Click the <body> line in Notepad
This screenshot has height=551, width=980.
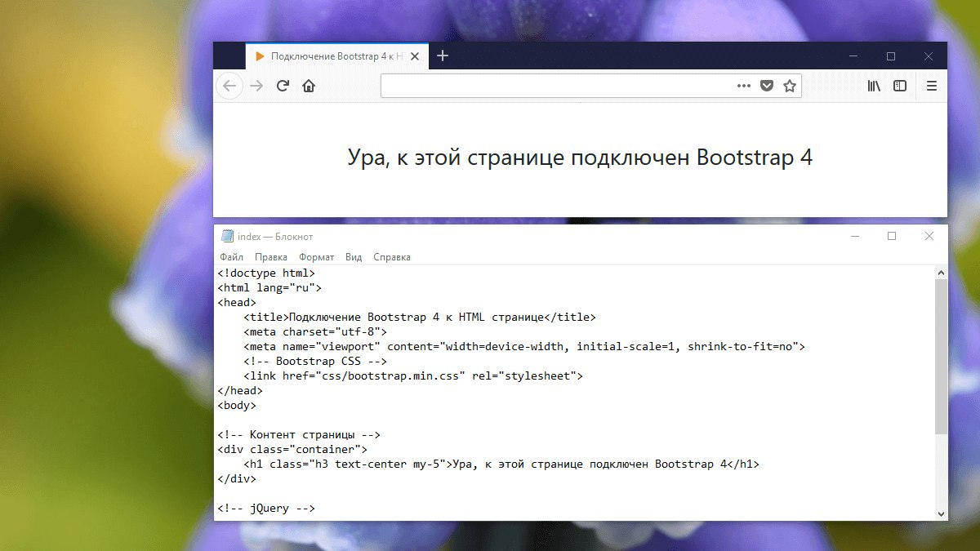point(237,406)
